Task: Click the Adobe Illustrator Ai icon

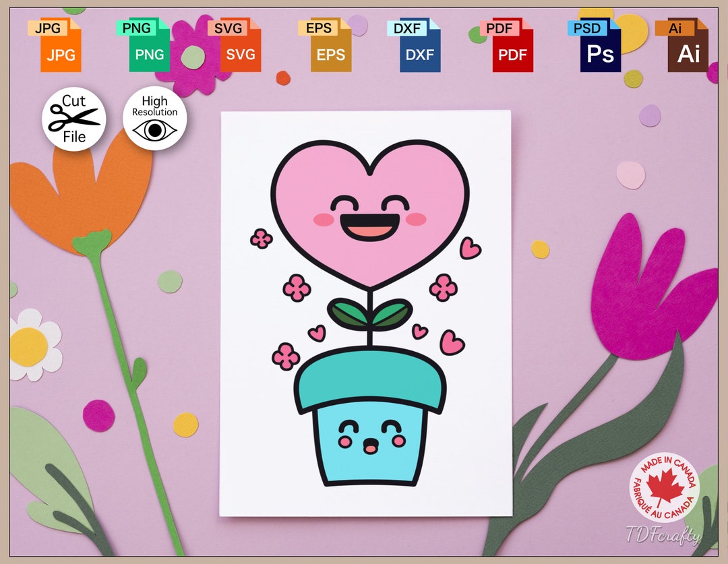Action: pos(686,46)
